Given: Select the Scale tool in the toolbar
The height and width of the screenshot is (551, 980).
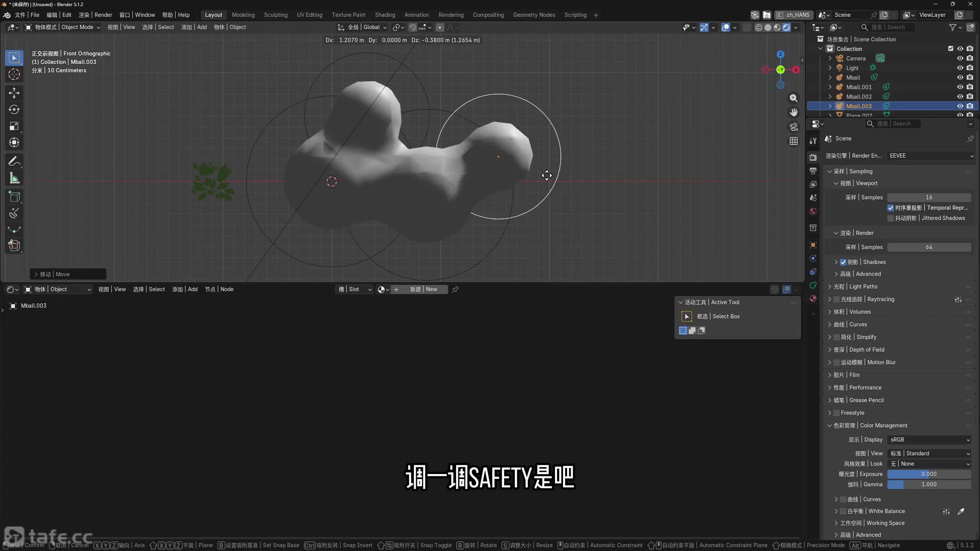Looking at the screenshot, I should tap(14, 126).
